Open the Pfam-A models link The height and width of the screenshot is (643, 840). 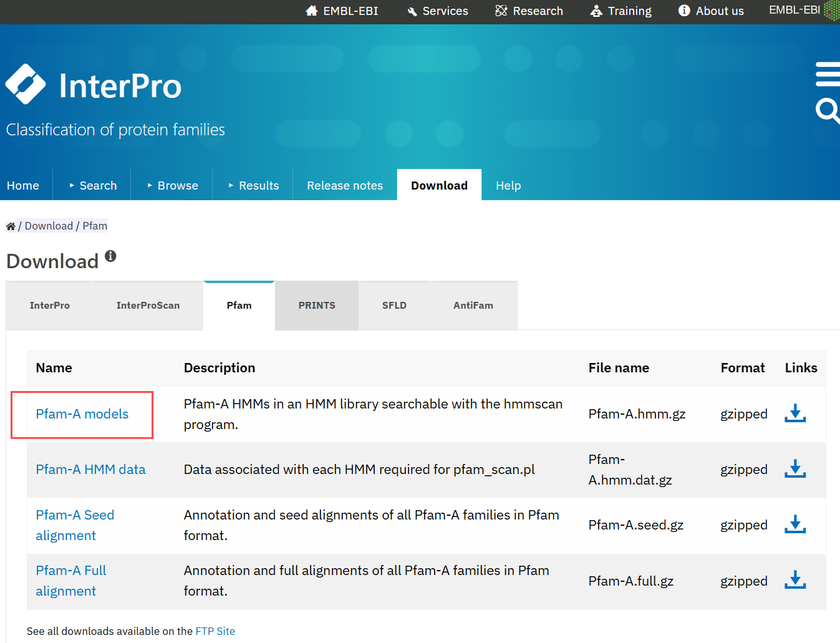point(82,414)
